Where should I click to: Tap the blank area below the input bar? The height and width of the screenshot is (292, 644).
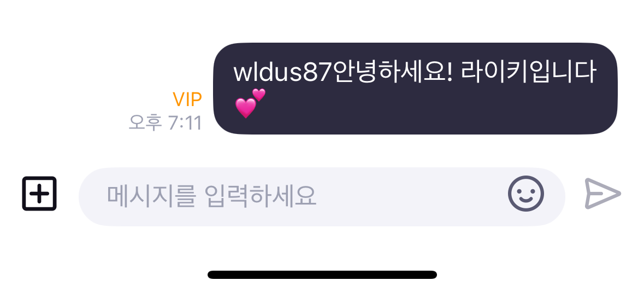point(322,247)
